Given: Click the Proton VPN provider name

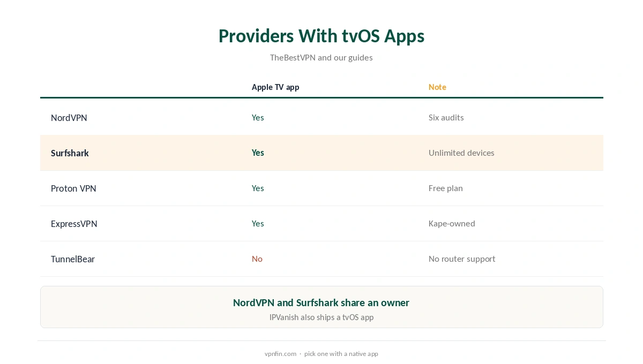Looking at the screenshot, I should point(73,188).
